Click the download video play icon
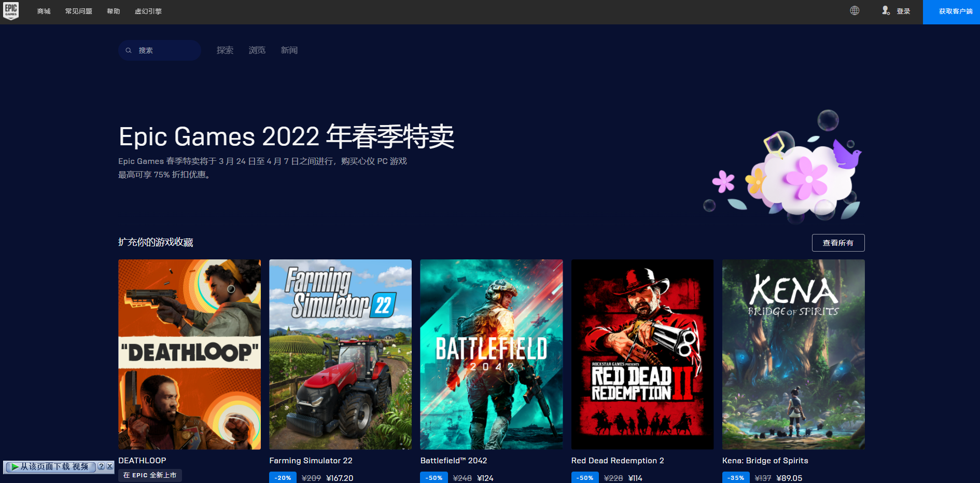 (15, 467)
